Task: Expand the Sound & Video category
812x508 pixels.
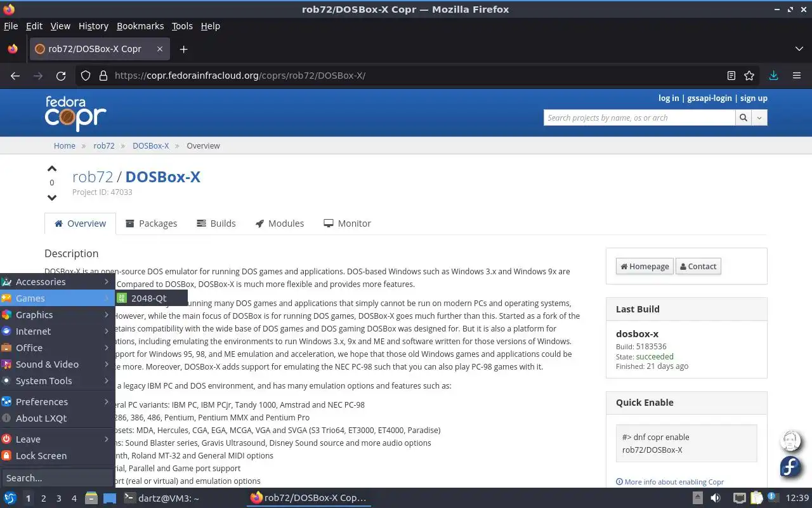Action: (57, 364)
